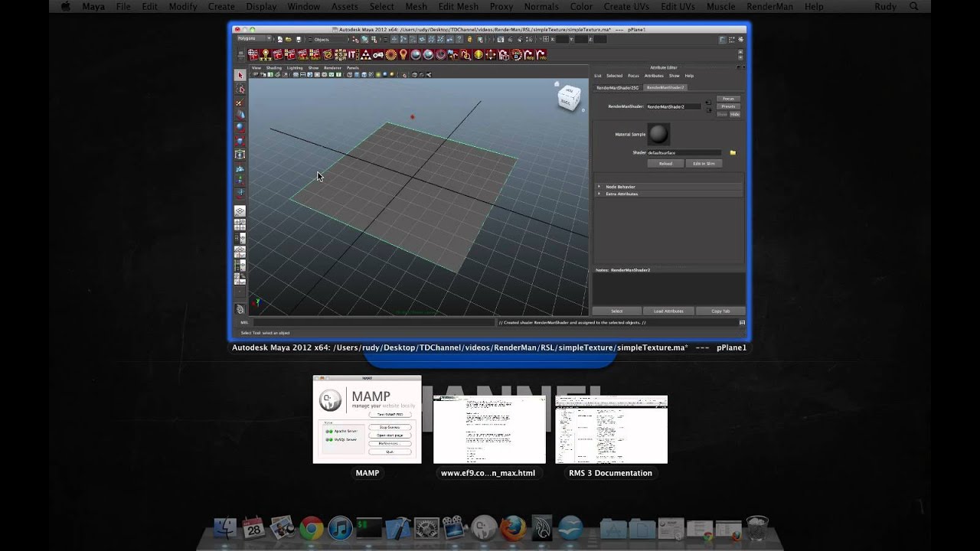Click the IT shelf icon in RenderMan shelf
The width and height of the screenshot is (980, 551).
pyautogui.click(x=352, y=55)
